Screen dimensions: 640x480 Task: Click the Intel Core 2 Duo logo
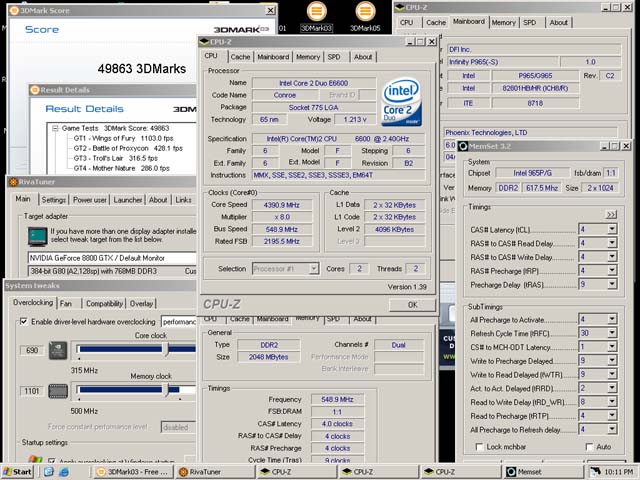[x=401, y=102]
